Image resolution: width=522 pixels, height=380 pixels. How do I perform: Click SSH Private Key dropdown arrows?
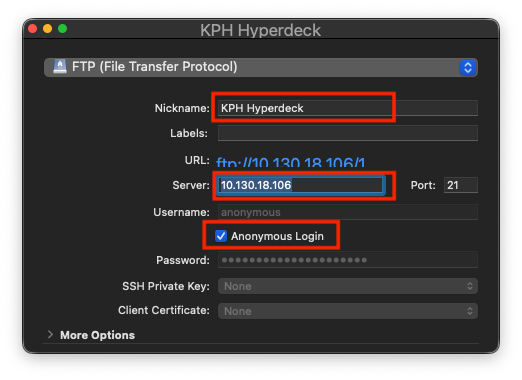470,286
